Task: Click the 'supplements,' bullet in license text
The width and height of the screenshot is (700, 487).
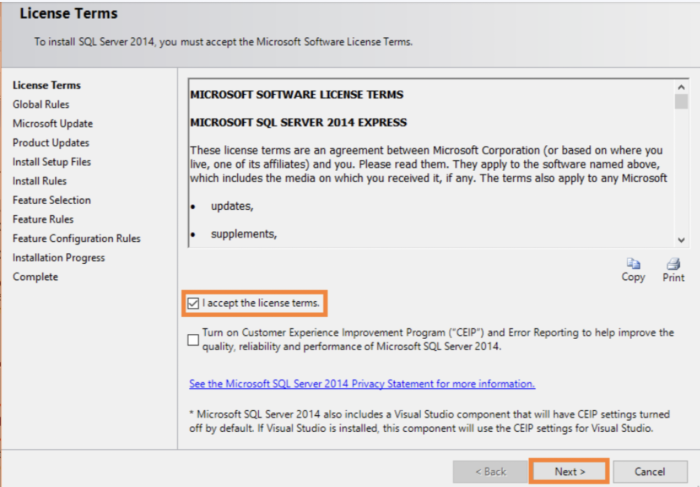Action: (x=244, y=234)
